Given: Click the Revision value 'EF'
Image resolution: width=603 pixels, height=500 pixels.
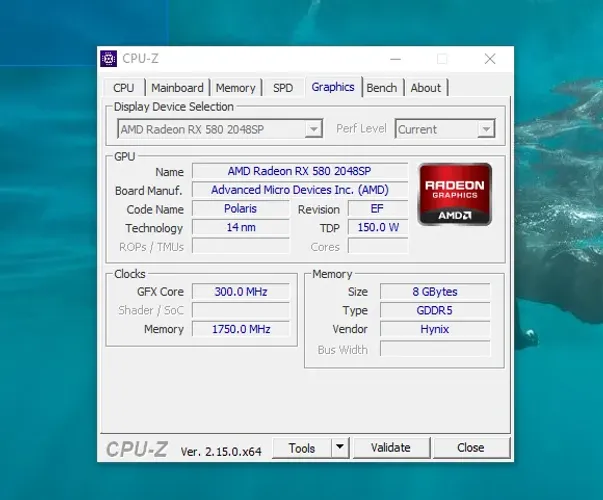Looking at the screenshot, I should [x=378, y=209].
